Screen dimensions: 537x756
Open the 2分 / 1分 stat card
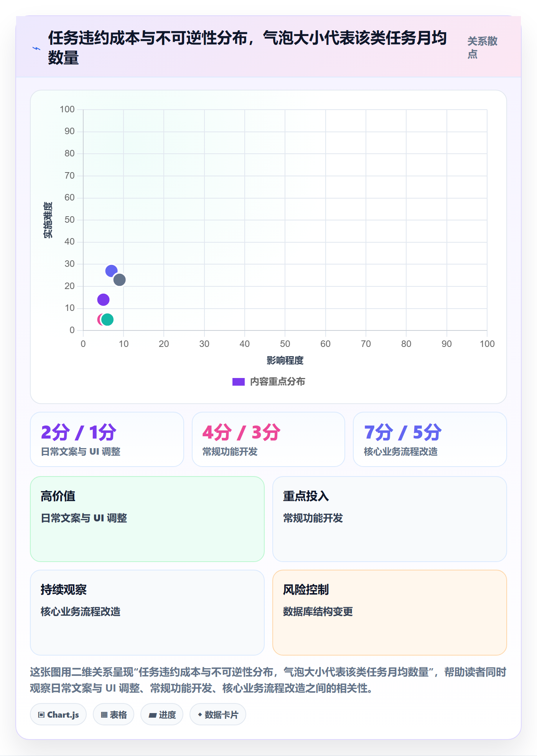click(107, 439)
